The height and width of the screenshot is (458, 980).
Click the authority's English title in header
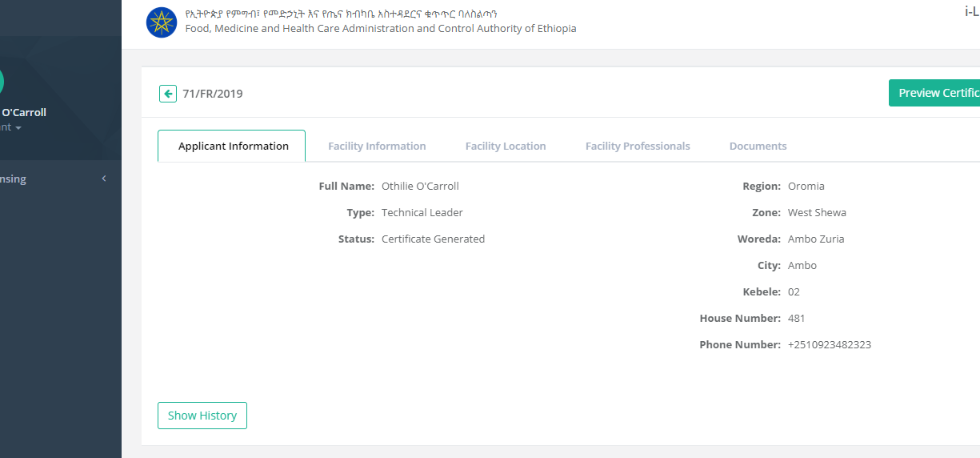pyautogui.click(x=380, y=29)
